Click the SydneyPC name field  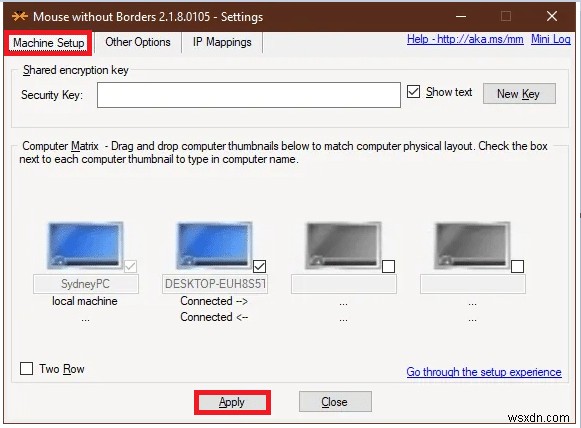(86, 284)
